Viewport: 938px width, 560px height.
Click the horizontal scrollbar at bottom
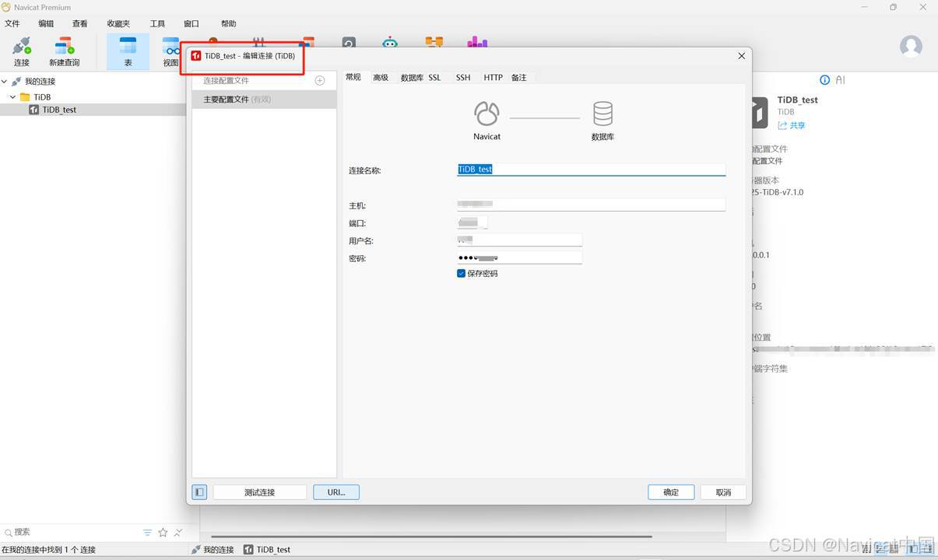[x=431, y=537]
